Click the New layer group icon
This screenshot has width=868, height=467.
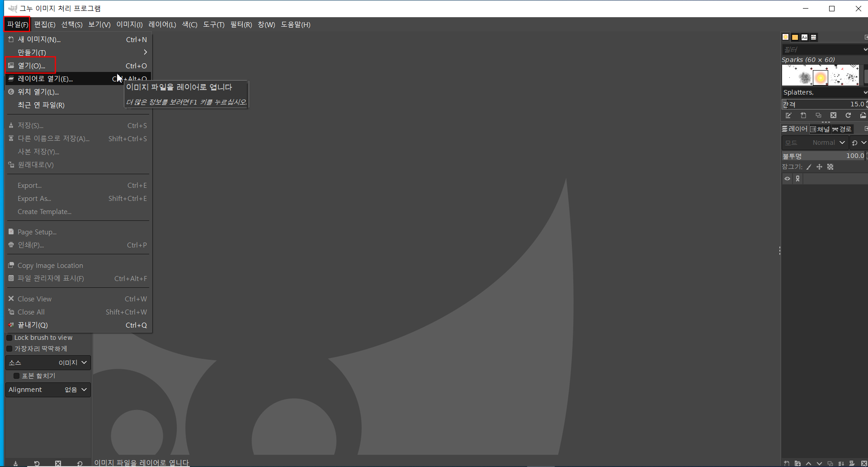797,463
